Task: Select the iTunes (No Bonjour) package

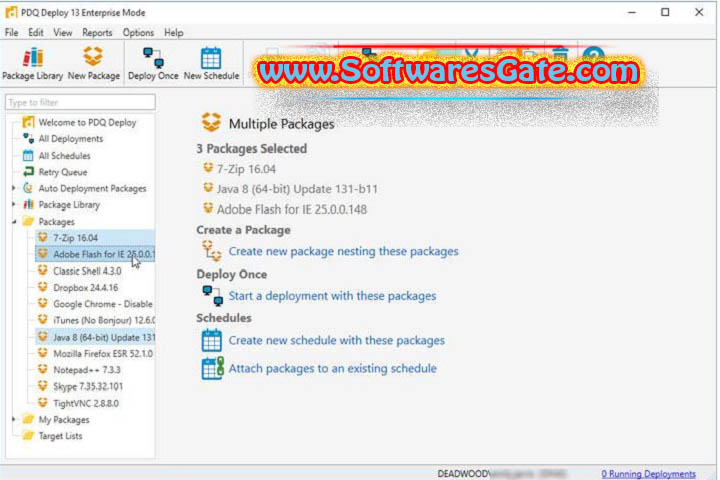Action: 104,320
